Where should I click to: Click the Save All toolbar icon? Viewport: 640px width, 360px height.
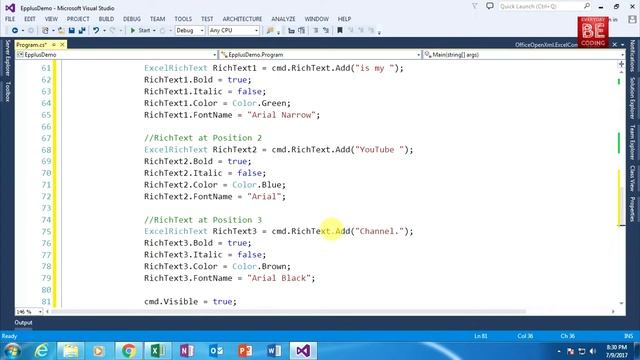point(82,31)
